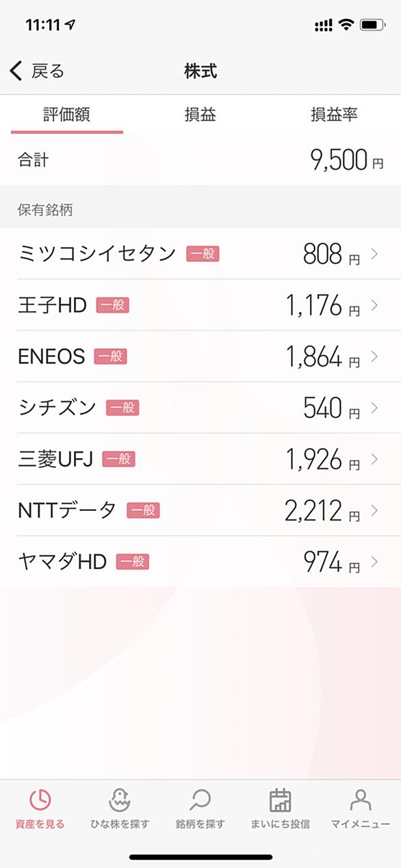The width and height of the screenshot is (401, 868).
Task: Tap the battery indicator icon
Action: pyautogui.click(x=372, y=25)
